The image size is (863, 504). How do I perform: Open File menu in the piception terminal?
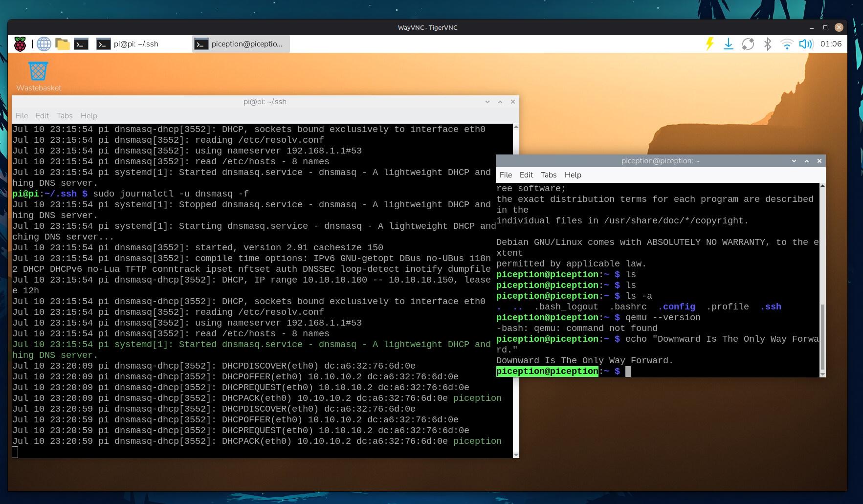(506, 175)
